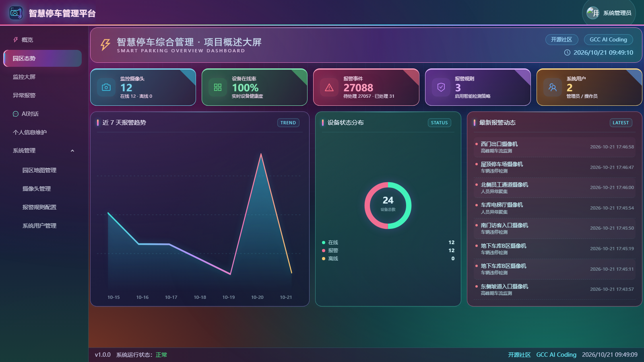Click the lightning icon beside 概览
The height and width of the screenshot is (362, 644).
pyautogui.click(x=16, y=40)
